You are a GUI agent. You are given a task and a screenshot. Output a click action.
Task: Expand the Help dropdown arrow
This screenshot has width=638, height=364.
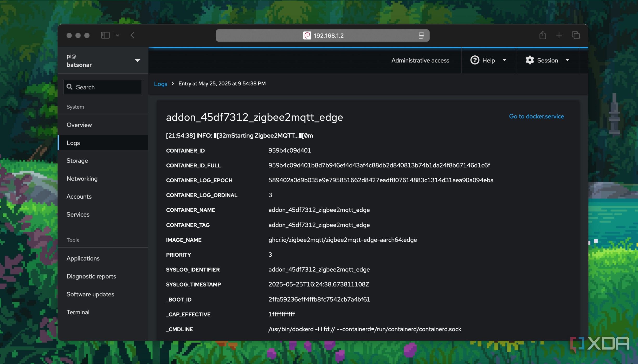[504, 60]
